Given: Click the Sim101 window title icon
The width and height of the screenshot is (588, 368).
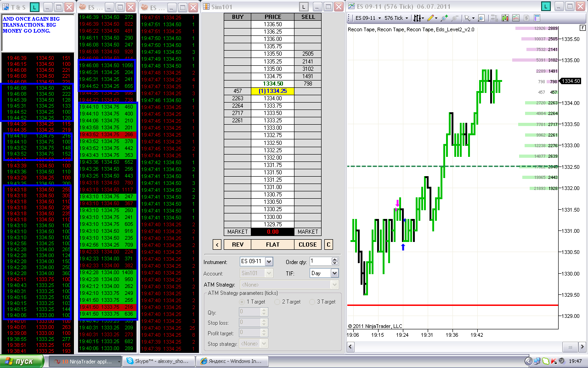Looking at the screenshot, I should [206, 6].
